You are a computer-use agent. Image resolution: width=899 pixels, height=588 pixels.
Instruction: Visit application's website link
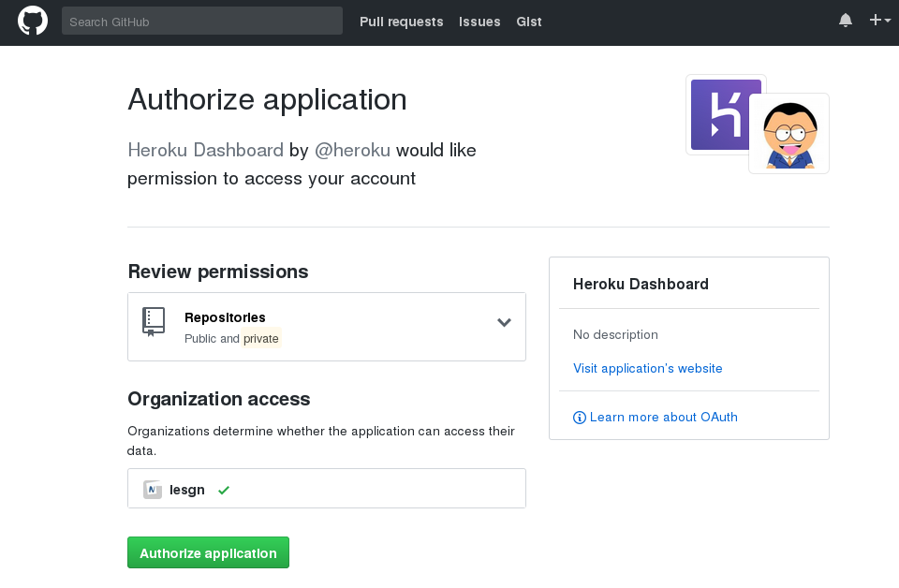point(647,368)
